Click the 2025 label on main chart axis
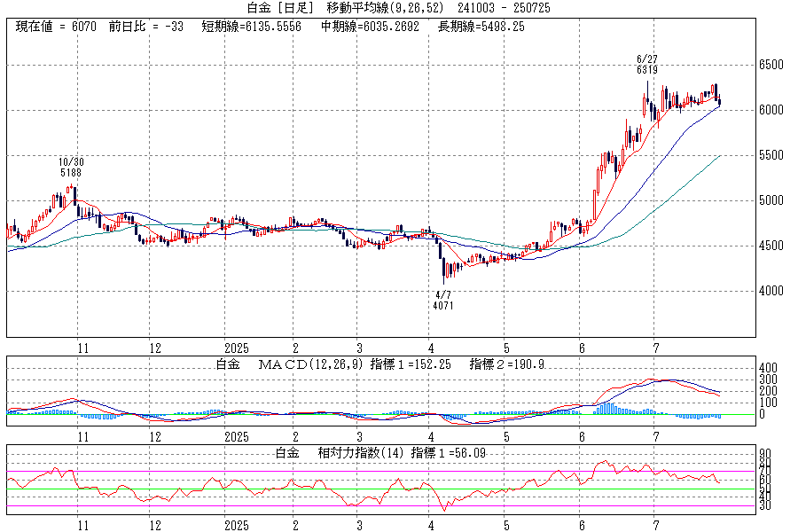The image size is (798, 532). (237, 348)
